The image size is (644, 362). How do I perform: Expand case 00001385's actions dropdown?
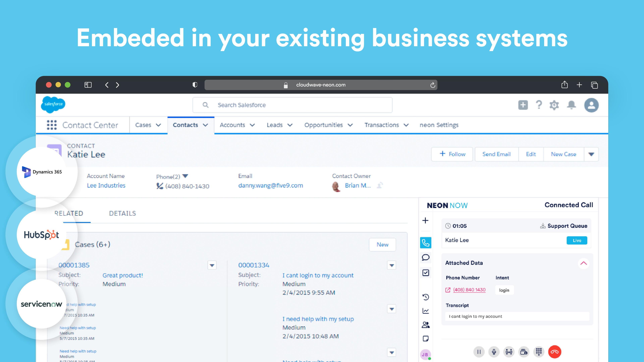pos(212,265)
